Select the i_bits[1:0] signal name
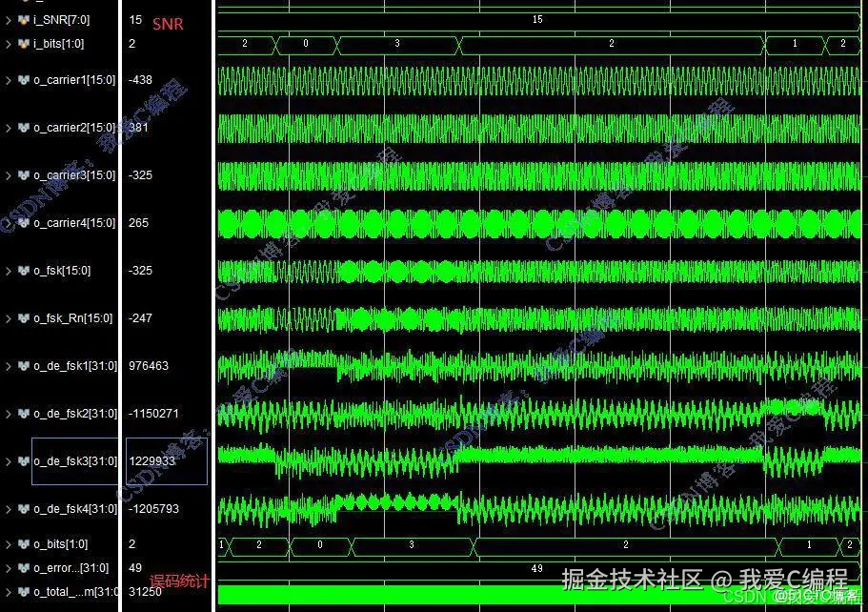This screenshot has height=612, width=868. (x=59, y=44)
